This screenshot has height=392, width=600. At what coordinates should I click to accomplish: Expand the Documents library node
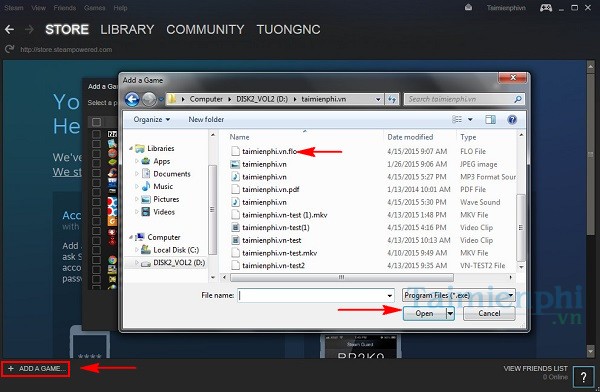[x=137, y=174]
